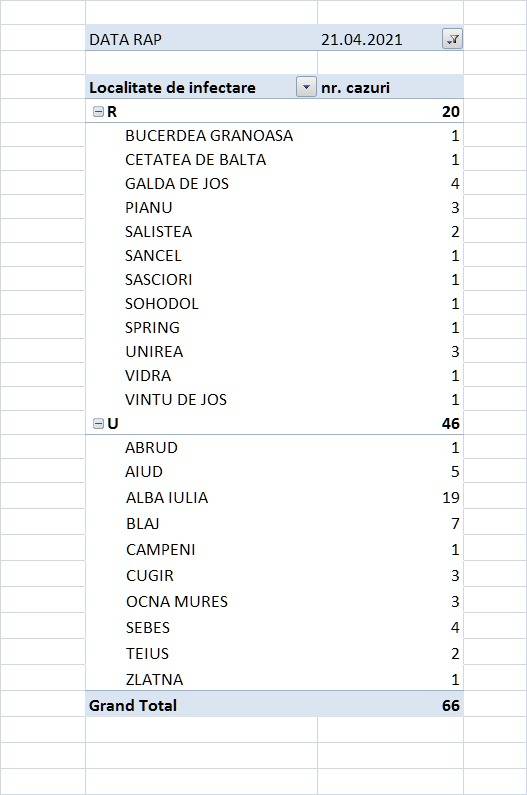Collapse the R group
Viewport: 527px width, 795px height.
click(x=98, y=112)
